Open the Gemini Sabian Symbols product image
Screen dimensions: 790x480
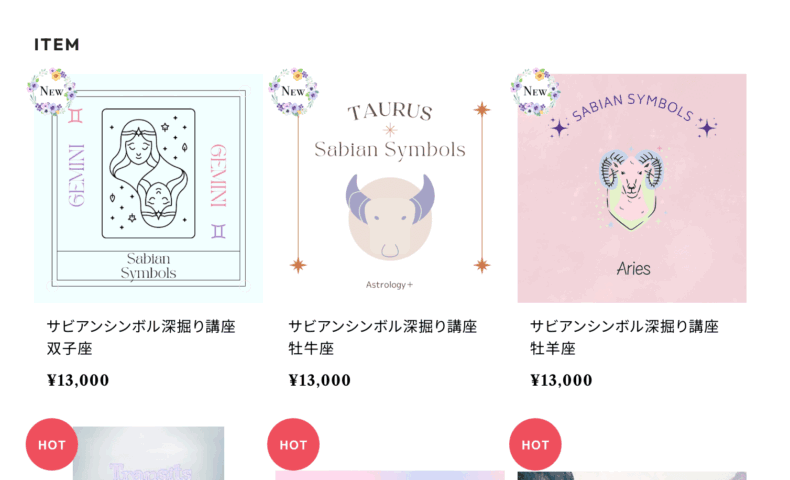point(149,188)
